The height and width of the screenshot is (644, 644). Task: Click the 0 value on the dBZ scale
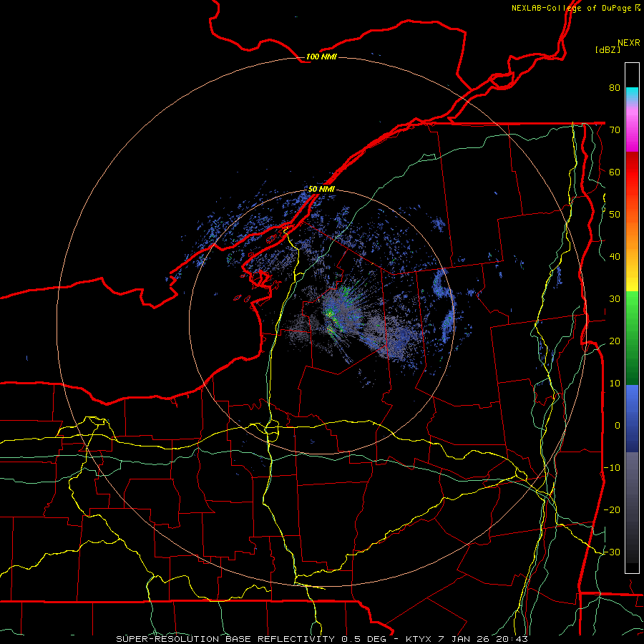pos(618,426)
